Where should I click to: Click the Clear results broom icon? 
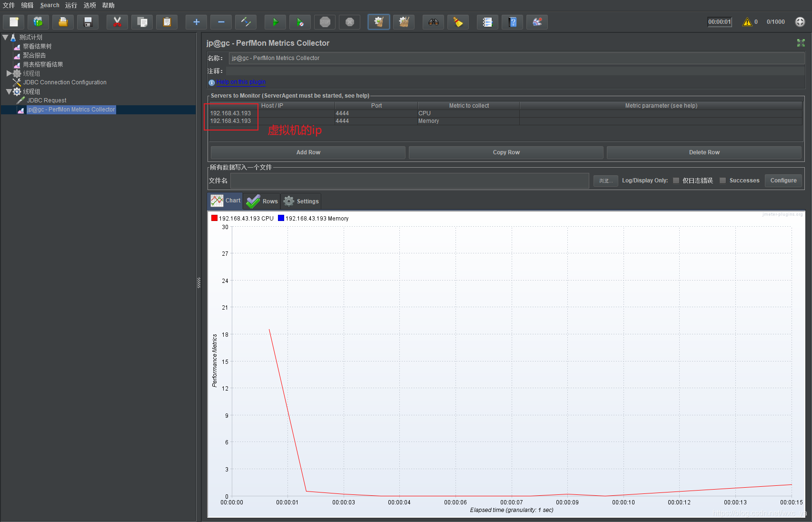(x=379, y=22)
